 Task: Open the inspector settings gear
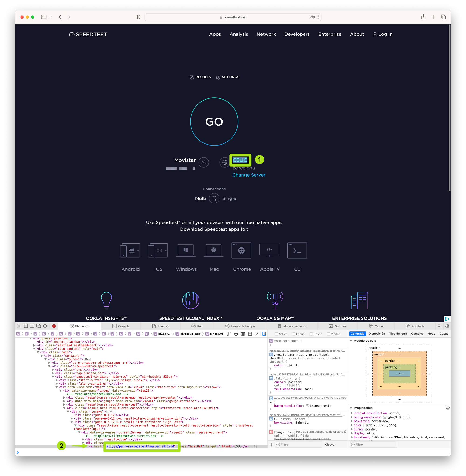(x=447, y=326)
